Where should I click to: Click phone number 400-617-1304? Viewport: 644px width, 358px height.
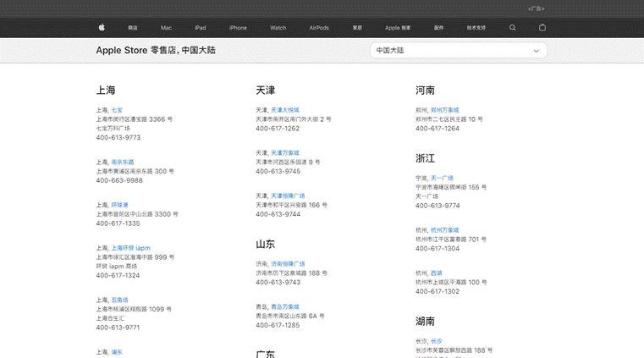coord(438,248)
